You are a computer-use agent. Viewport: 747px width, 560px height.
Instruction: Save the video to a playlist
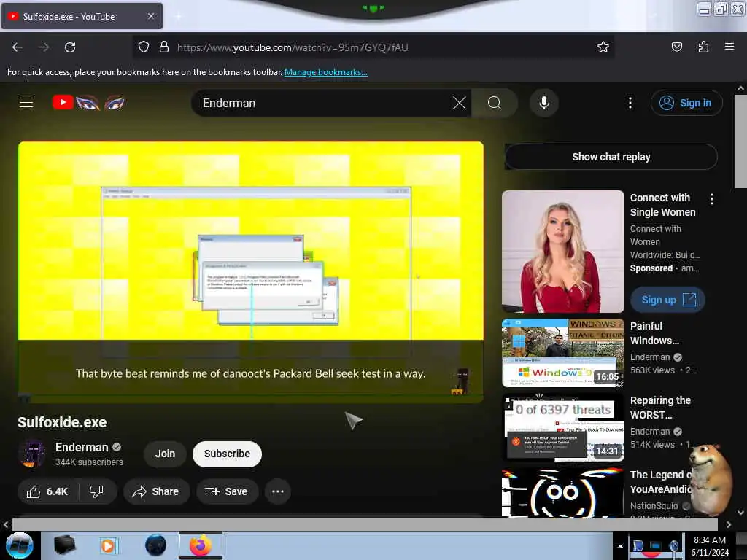(x=227, y=491)
